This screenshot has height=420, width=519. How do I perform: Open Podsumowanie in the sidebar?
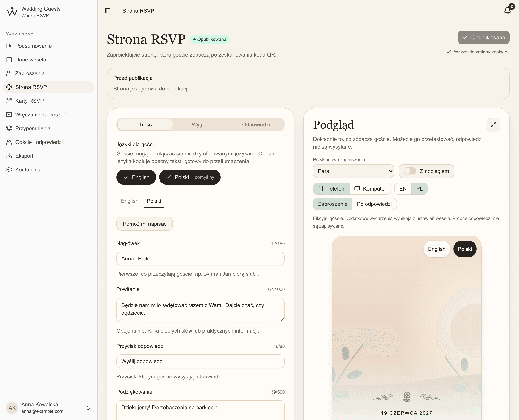click(49, 46)
